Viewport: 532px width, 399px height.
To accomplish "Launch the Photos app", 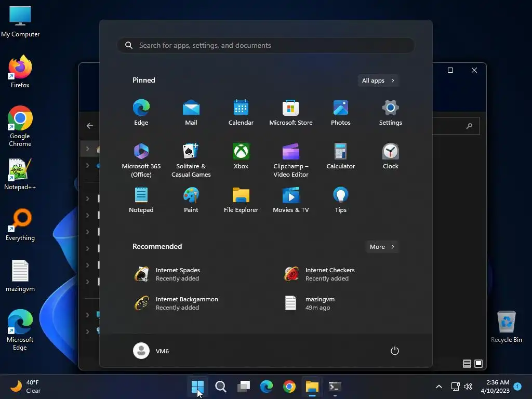I will click(341, 113).
